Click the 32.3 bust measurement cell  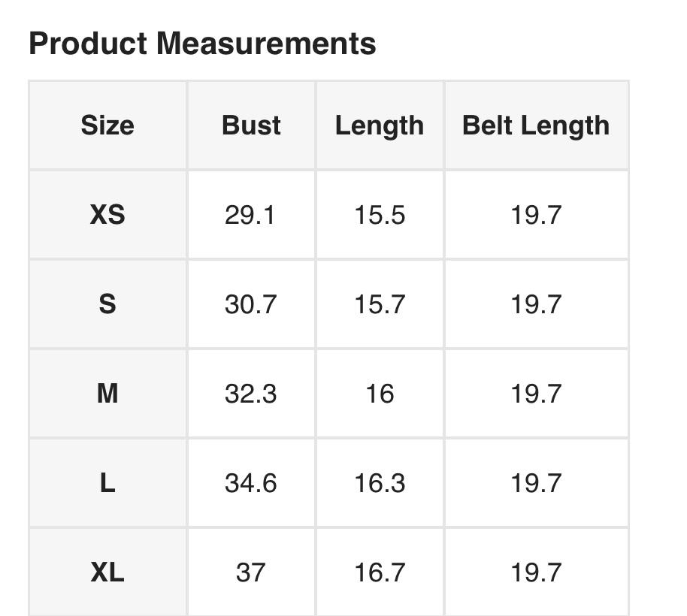[251, 394]
